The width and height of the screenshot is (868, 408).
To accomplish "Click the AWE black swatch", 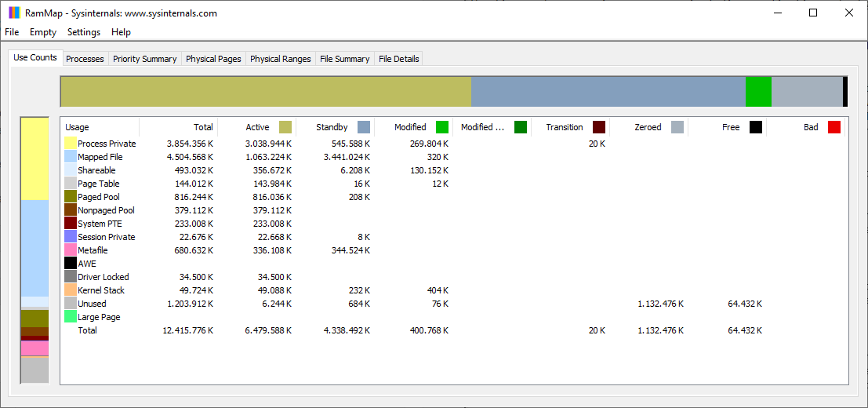I will 71,264.
